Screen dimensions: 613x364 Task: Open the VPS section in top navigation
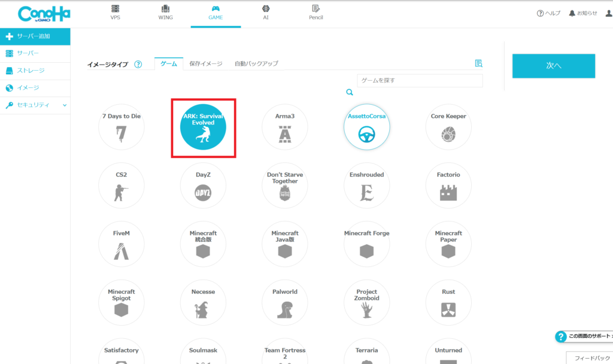pyautogui.click(x=115, y=13)
